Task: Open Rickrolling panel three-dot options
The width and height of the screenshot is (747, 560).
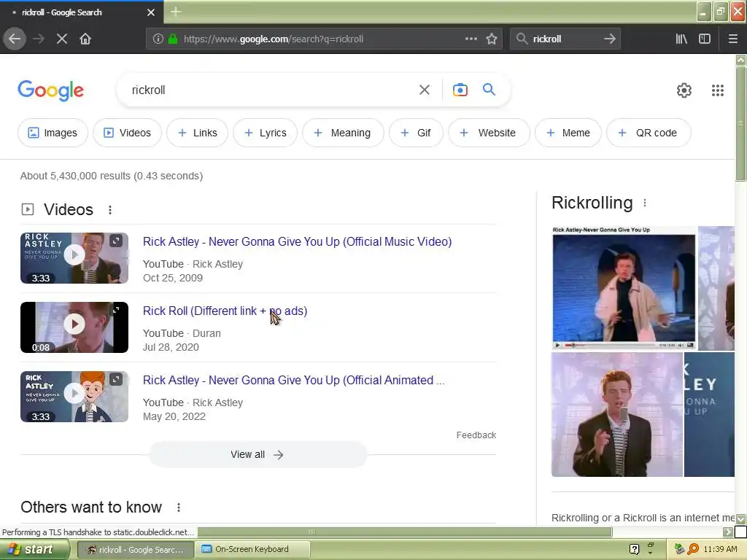Action: [645, 203]
